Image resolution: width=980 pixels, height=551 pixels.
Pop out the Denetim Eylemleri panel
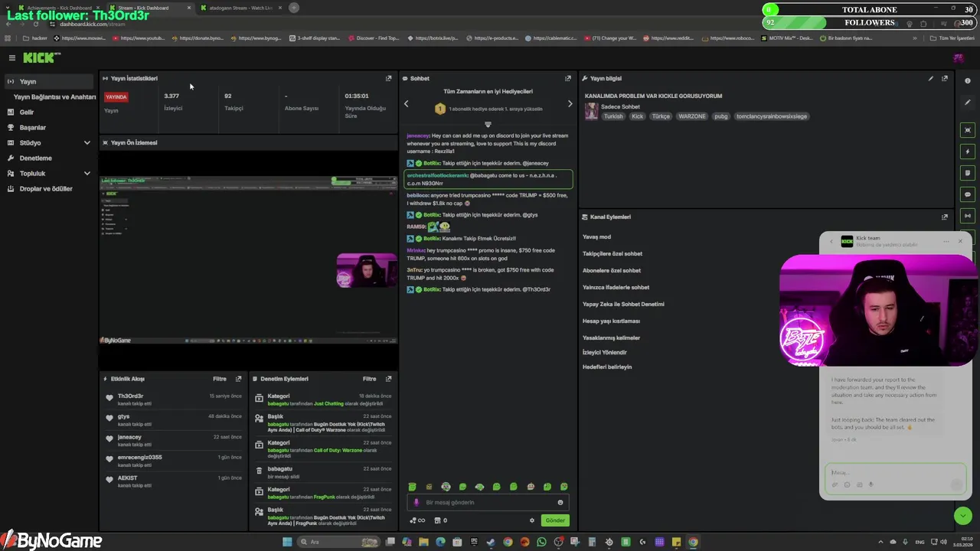pyautogui.click(x=388, y=379)
